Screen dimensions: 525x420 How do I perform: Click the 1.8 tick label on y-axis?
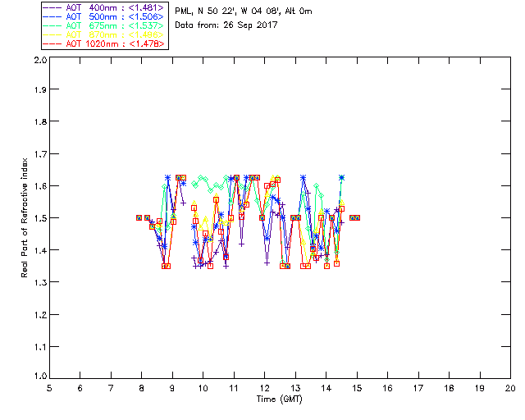point(39,124)
